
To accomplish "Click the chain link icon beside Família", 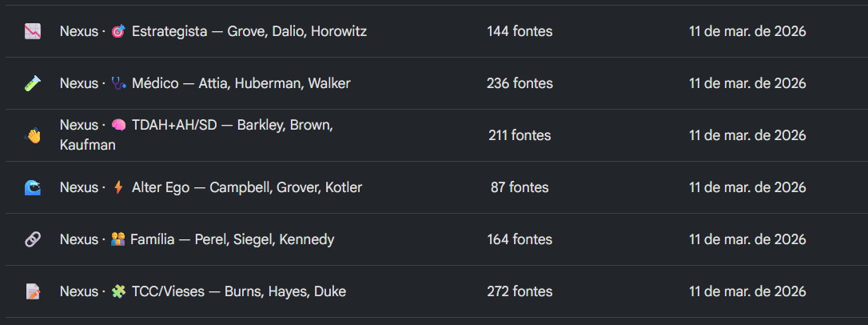I will pyautogui.click(x=33, y=240).
